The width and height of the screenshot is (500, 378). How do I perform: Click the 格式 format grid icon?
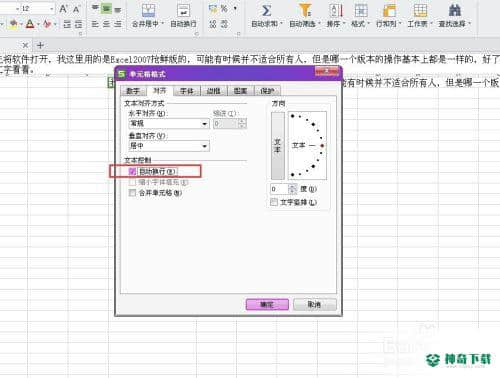click(361, 11)
